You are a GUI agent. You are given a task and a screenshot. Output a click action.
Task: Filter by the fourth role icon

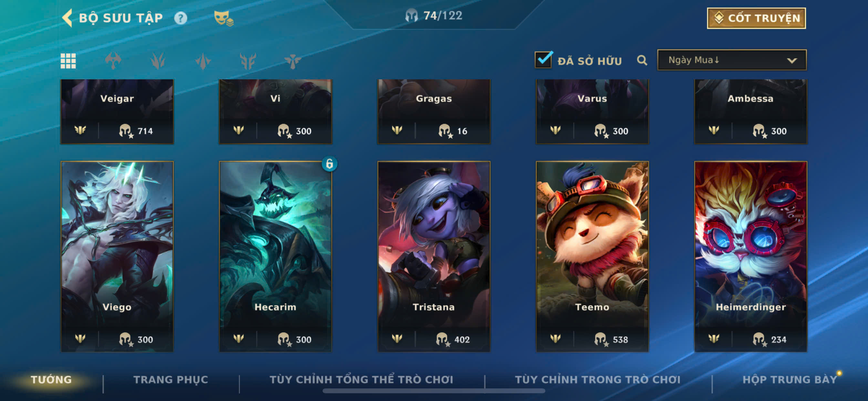(x=248, y=61)
